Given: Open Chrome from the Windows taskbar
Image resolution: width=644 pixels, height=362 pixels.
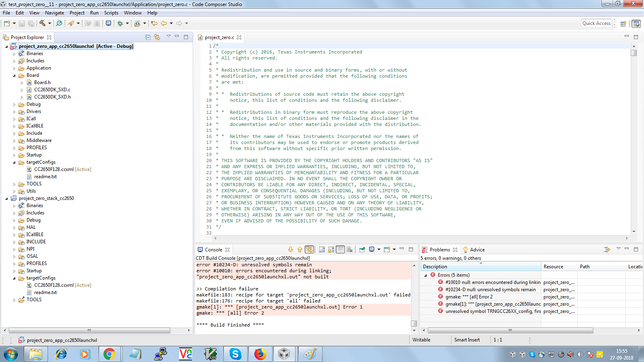Looking at the screenshot, I should (x=109, y=354).
